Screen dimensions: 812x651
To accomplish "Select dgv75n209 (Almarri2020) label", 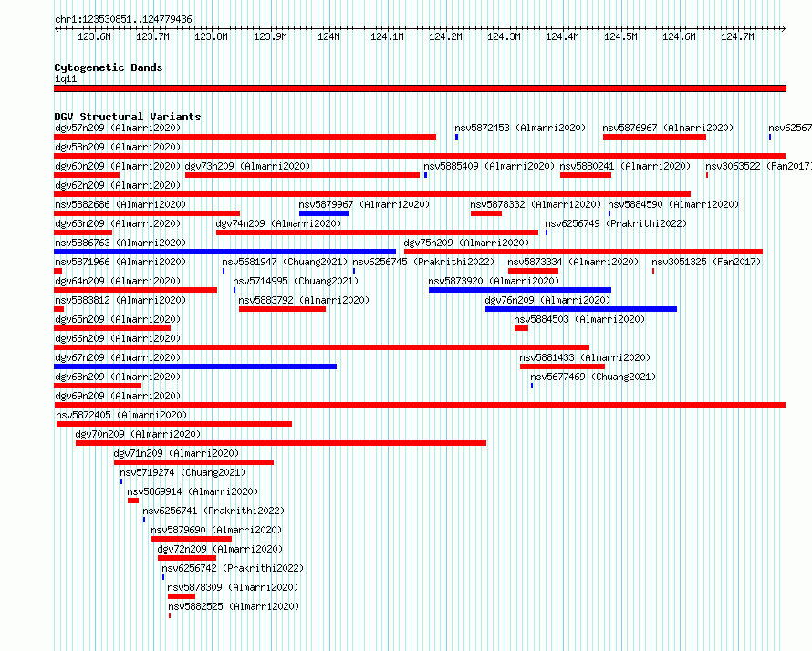I will [466, 243].
